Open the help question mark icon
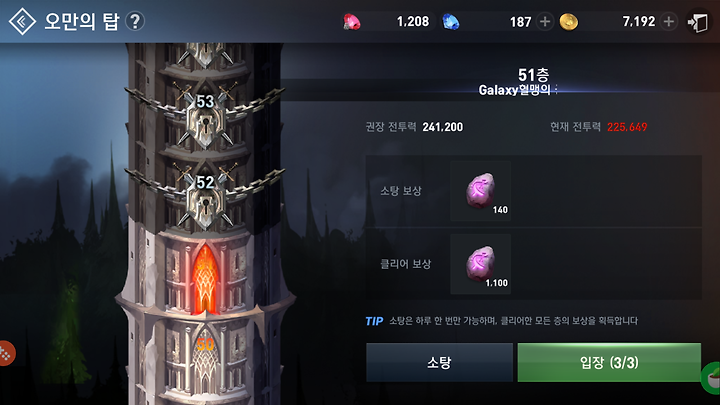 [135, 21]
